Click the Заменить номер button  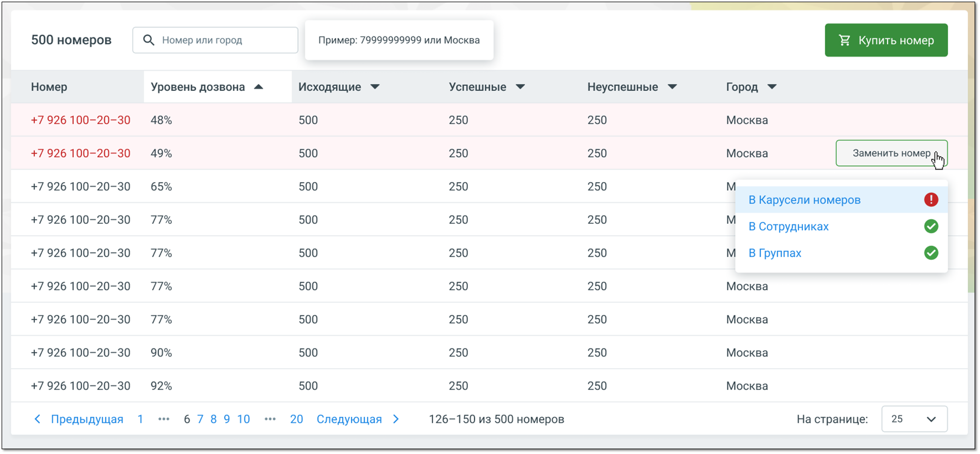click(x=891, y=153)
